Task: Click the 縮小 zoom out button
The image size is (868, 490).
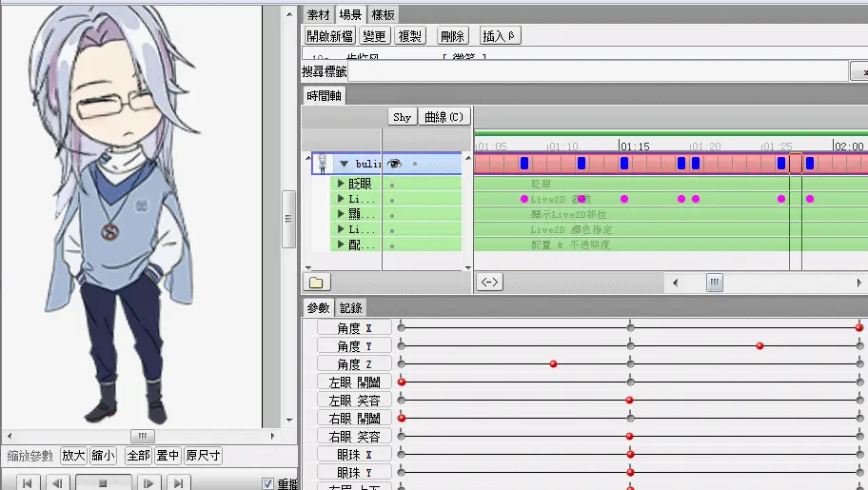Action: [x=103, y=456]
